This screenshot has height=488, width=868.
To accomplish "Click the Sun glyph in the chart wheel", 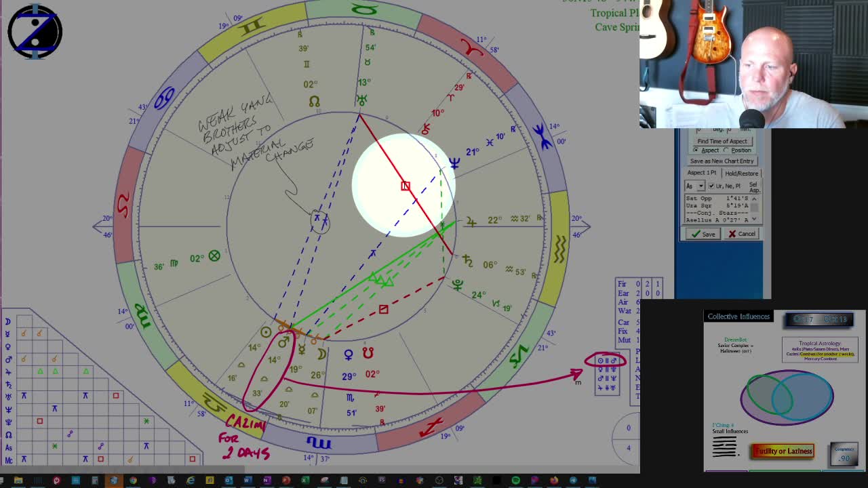I will click(266, 332).
